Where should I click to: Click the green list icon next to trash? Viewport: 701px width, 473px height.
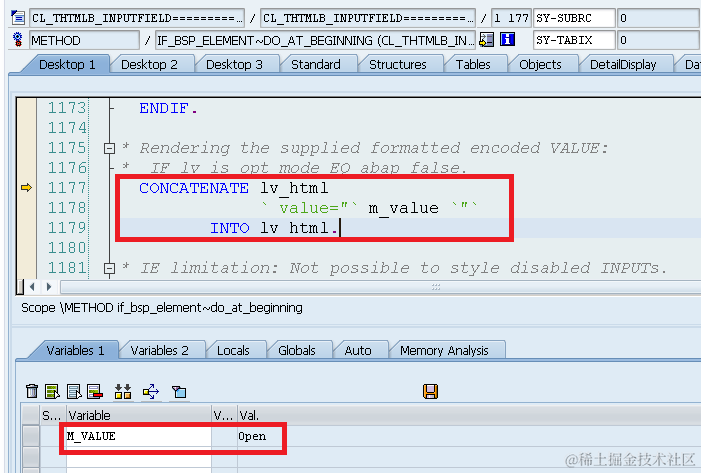click(x=52, y=391)
